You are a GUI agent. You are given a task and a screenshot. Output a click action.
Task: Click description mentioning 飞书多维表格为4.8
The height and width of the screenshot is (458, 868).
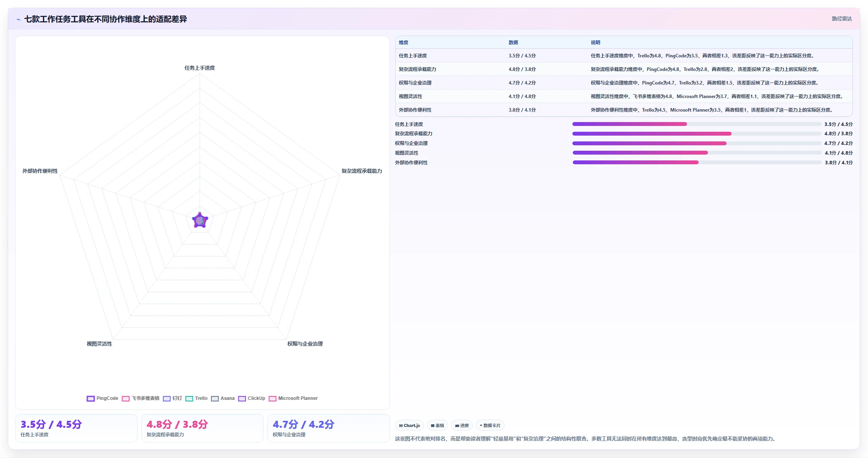coord(718,96)
